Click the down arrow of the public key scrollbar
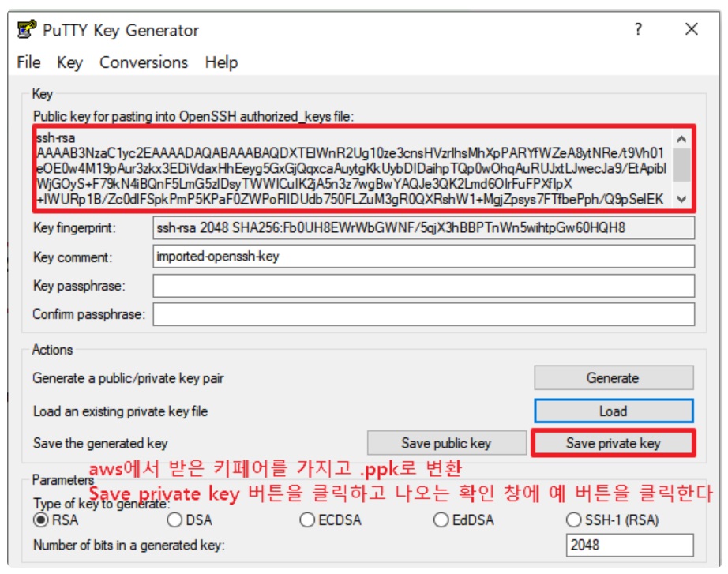Screen dimensions: 728x574 [681, 199]
